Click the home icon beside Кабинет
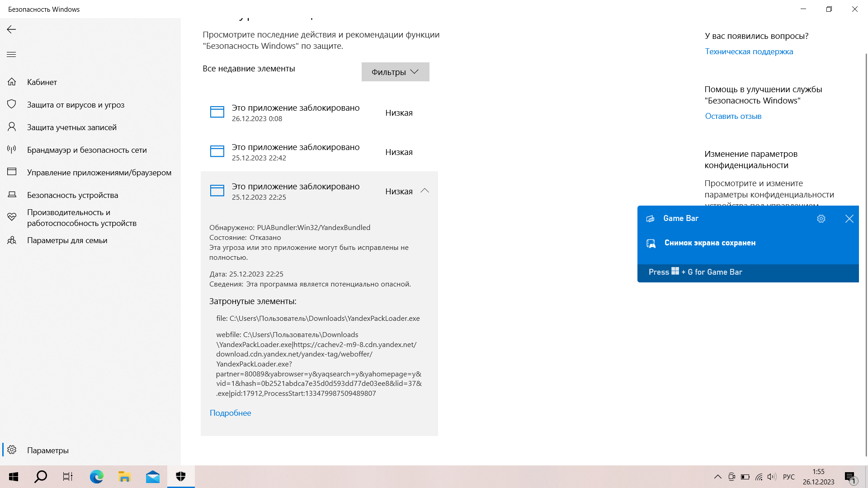The image size is (868, 488). [x=12, y=82]
